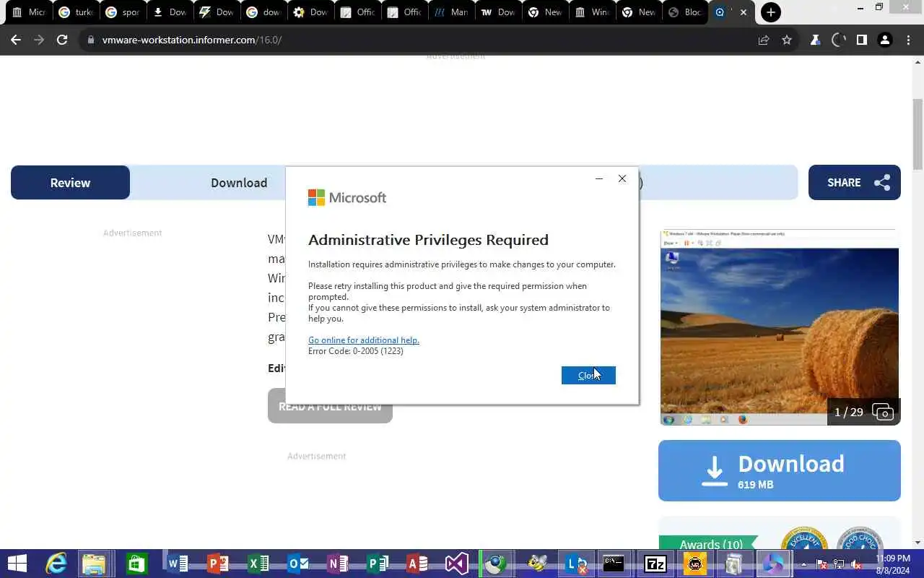Switch to the 'Man' browser tab
924x578 pixels.
tap(450, 12)
